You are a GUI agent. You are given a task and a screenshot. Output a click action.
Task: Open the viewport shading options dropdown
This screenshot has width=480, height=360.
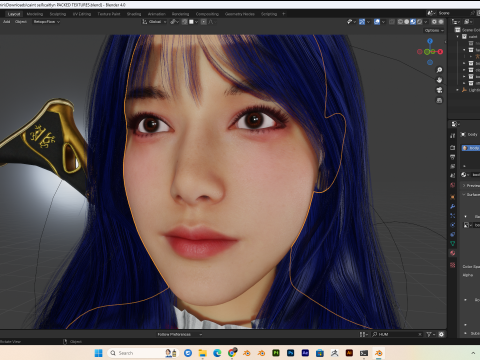click(x=425, y=22)
